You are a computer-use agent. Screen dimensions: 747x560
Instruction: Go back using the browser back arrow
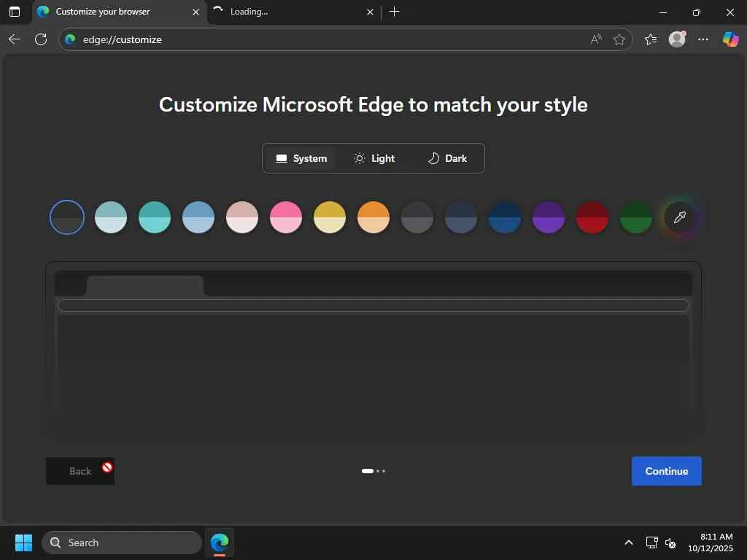click(x=15, y=39)
